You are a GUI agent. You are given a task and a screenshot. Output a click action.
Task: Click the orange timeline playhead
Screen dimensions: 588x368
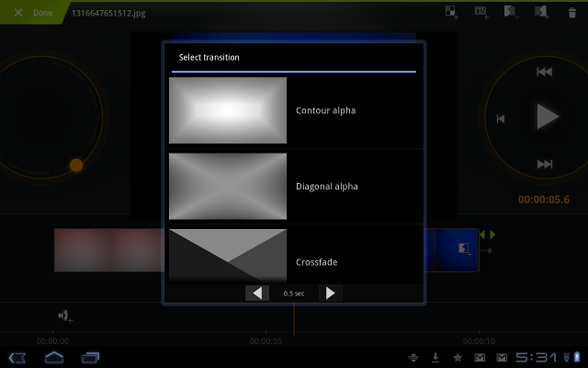click(x=294, y=319)
